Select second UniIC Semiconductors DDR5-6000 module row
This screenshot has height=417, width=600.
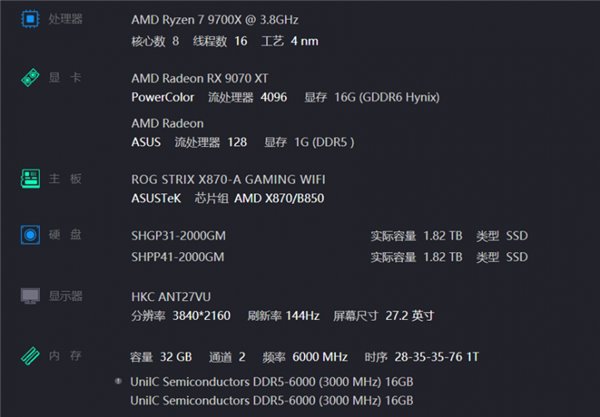[272, 401]
